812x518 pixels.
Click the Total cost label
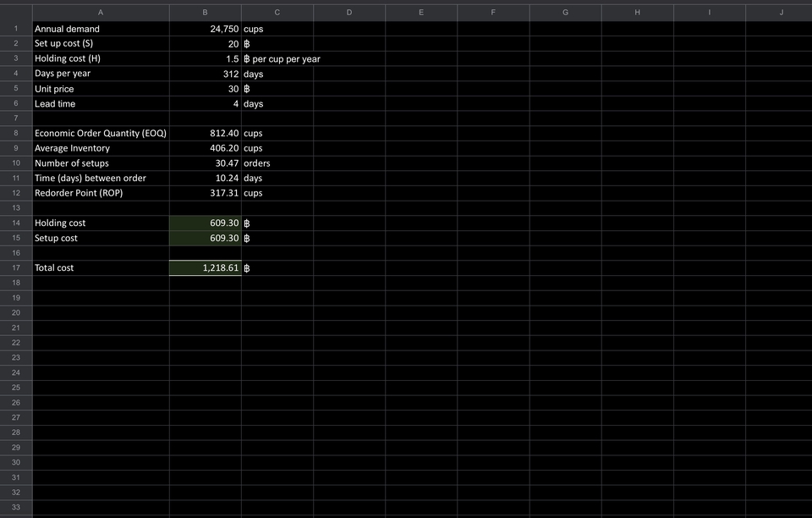point(54,267)
